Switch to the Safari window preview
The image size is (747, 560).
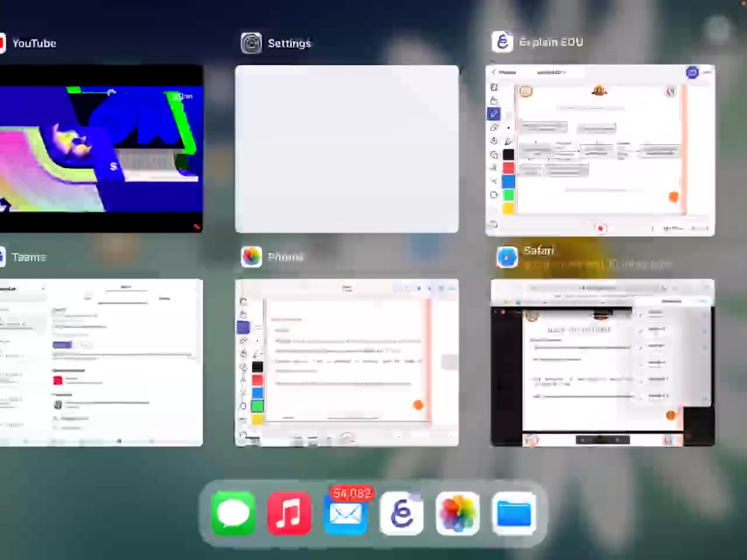(x=602, y=363)
